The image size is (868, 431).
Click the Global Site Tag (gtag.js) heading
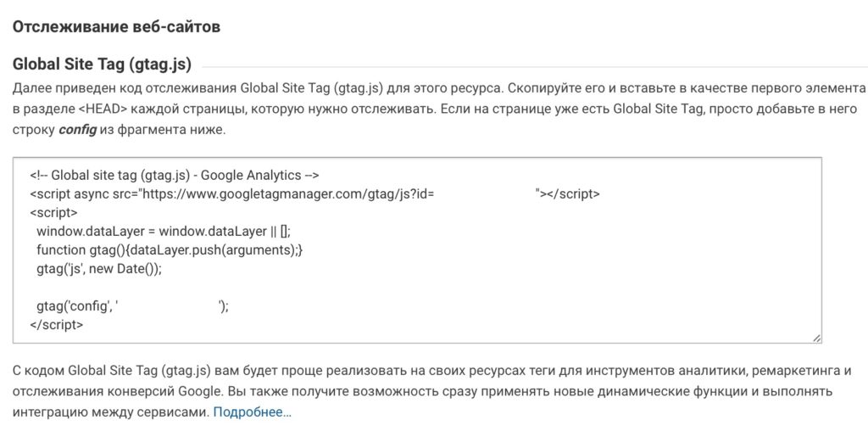(x=102, y=64)
